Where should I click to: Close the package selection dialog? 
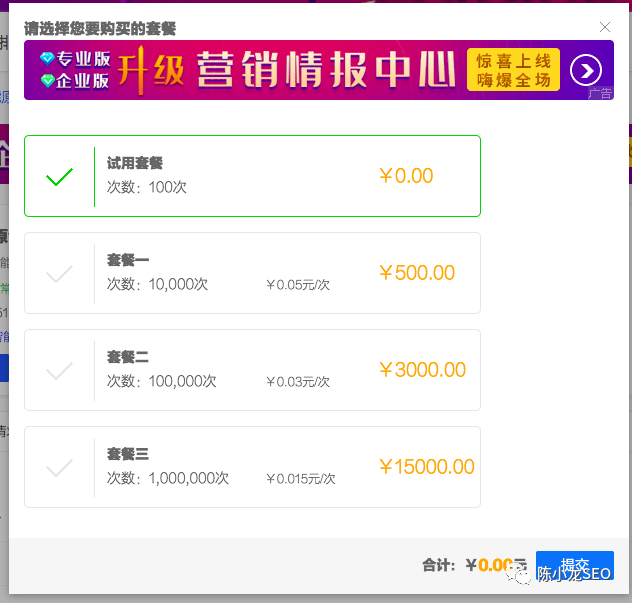[605, 27]
